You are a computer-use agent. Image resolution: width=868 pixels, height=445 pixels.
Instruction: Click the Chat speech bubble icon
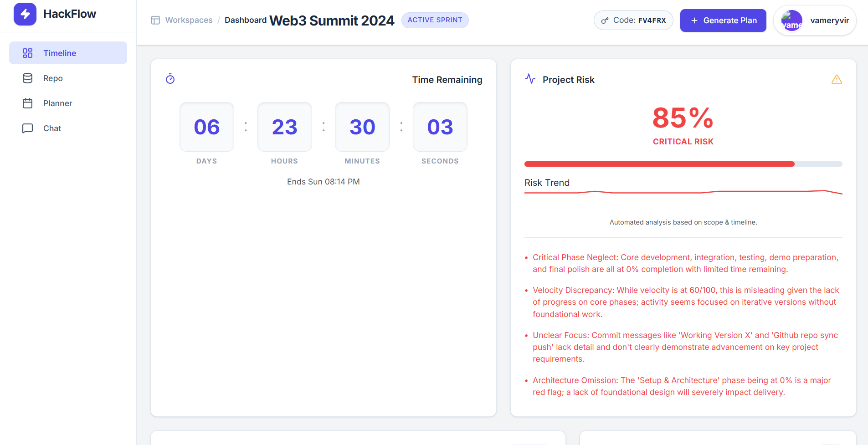tap(27, 128)
